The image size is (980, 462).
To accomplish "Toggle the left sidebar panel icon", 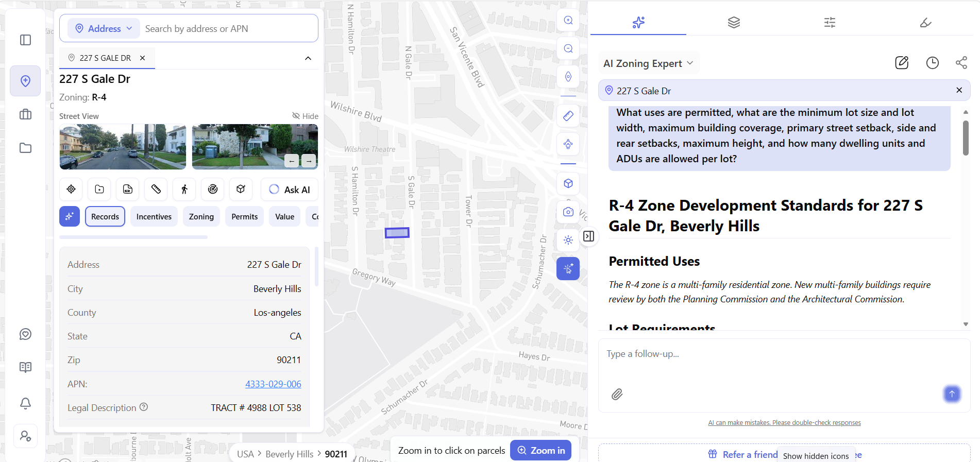I will (25, 40).
